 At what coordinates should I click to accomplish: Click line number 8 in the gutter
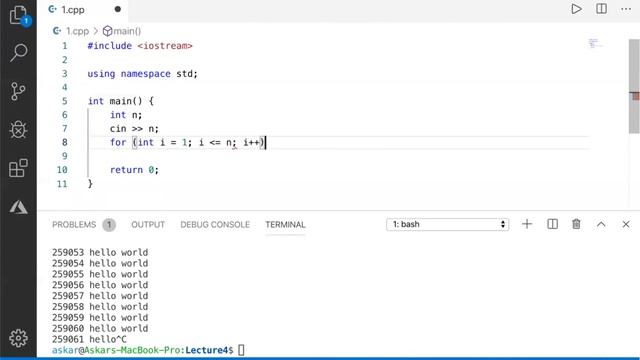(x=64, y=142)
